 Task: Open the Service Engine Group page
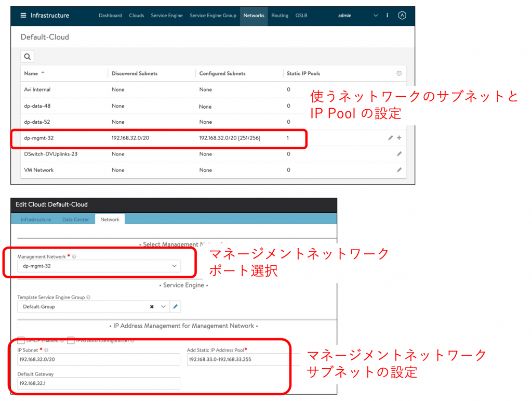(x=212, y=16)
